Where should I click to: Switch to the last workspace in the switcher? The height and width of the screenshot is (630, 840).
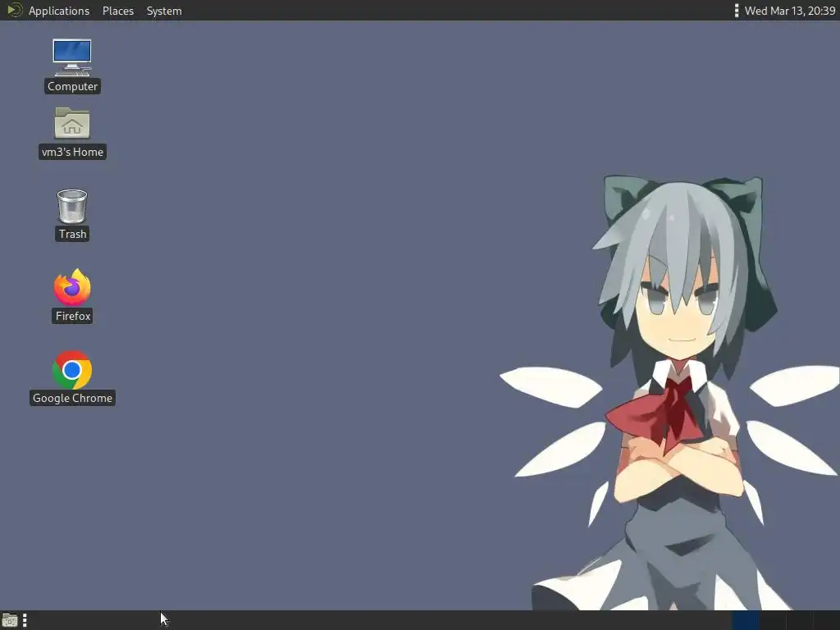pos(826,620)
